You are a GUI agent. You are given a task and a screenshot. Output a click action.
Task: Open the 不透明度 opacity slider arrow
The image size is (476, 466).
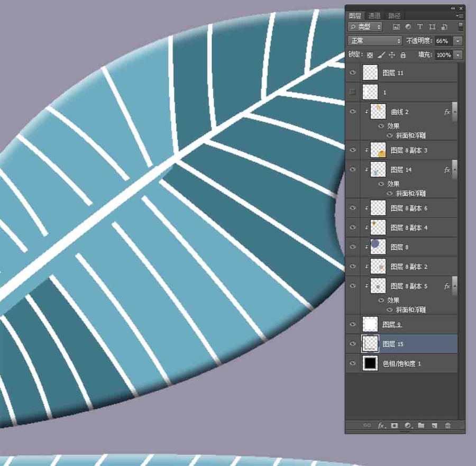[x=458, y=41]
